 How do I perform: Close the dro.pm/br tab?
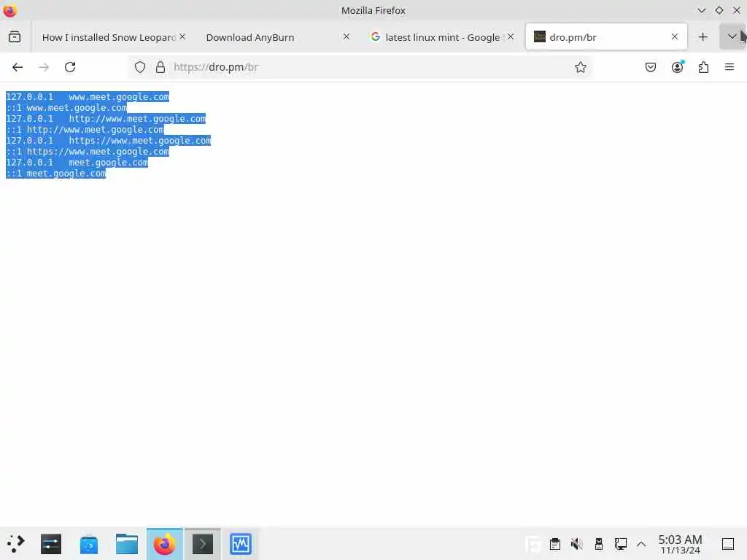pos(675,36)
